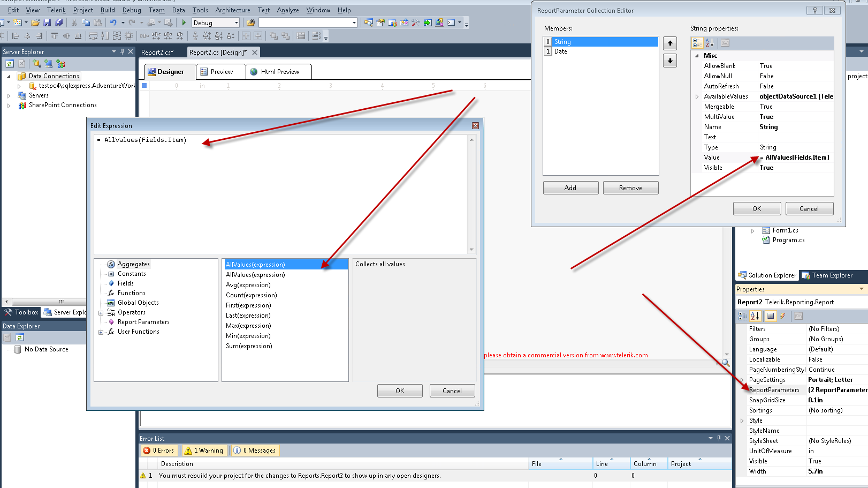
Task: Switch to the Preview tab
Action: (x=221, y=72)
